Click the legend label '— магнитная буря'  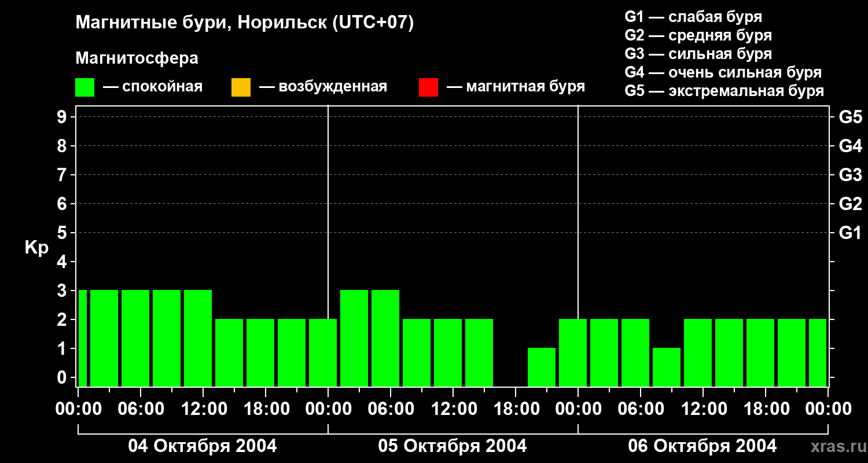(516, 87)
